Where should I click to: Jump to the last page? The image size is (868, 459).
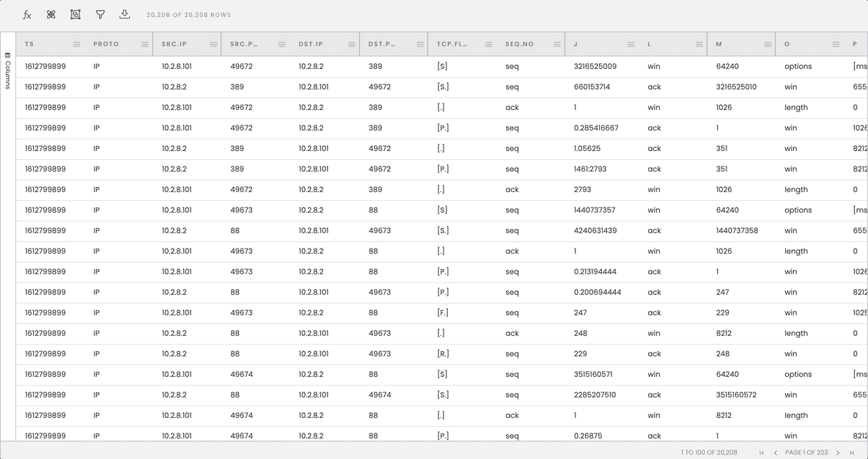point(851,453)
